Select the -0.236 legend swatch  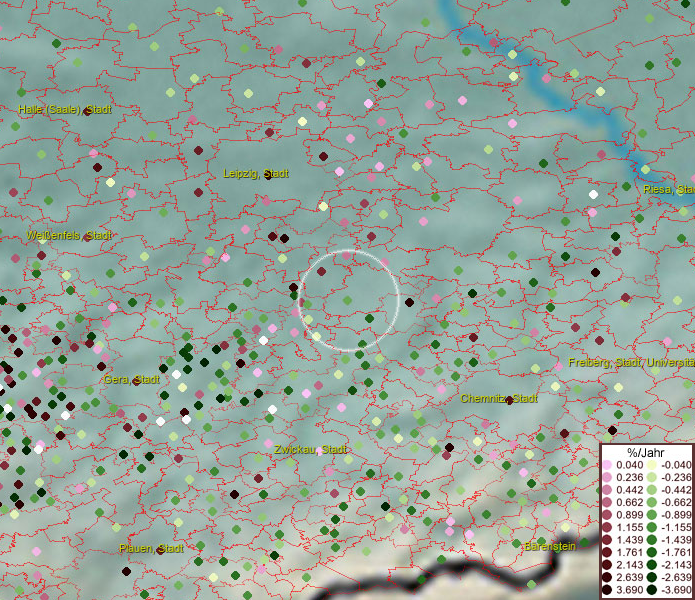point(652,477)
